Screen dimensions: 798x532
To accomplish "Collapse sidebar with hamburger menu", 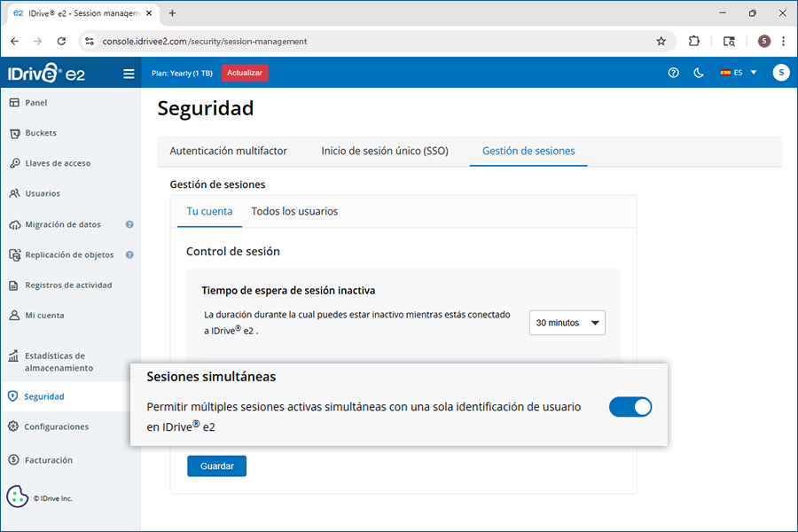I will (129, 74).
